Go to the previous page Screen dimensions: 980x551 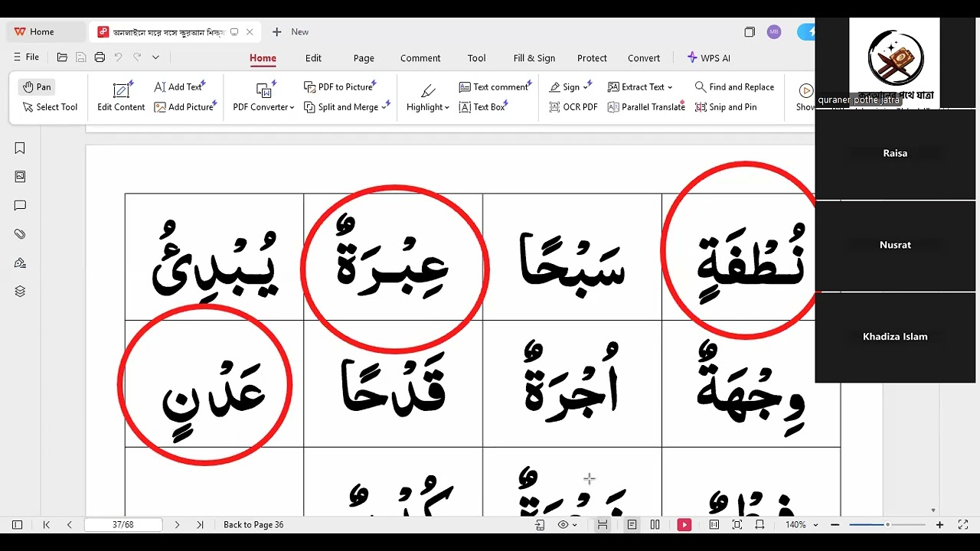pyautogui.click(x=69, y=525)
